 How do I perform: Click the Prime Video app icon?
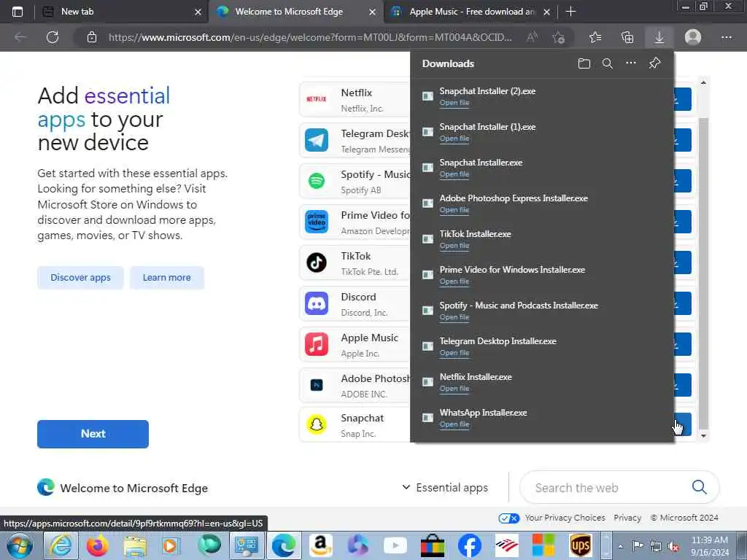(317, 222)
